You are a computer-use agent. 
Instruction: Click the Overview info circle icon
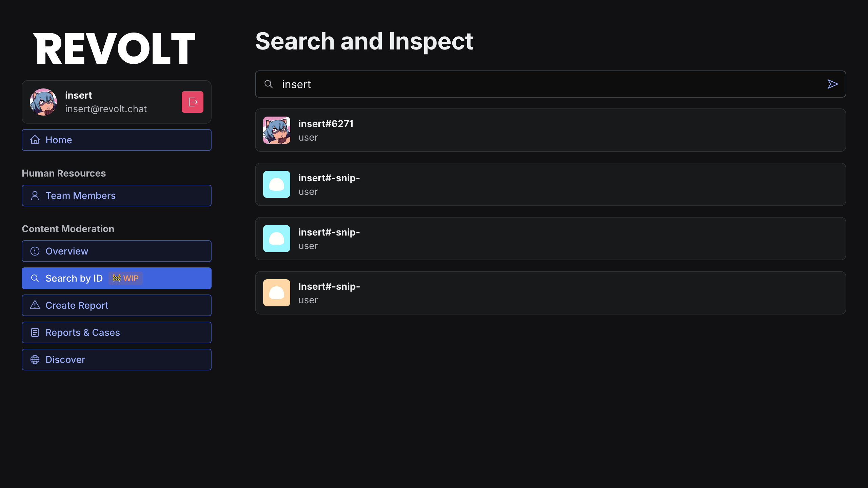coord(35,251)
